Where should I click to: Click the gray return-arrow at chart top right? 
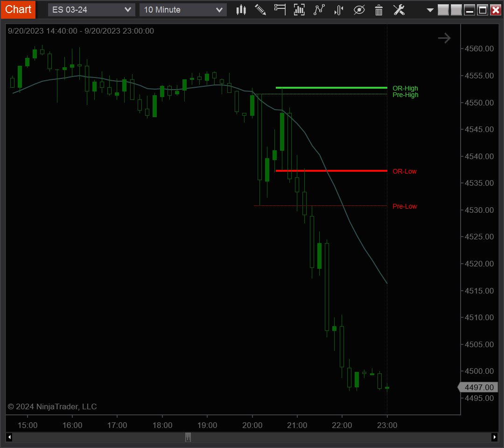coord(444,38)
